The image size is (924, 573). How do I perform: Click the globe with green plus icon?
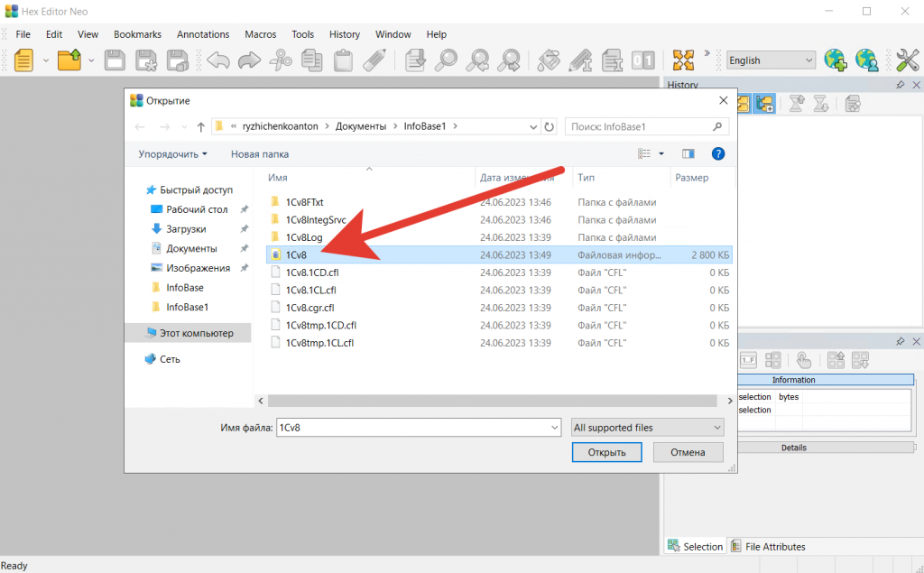click(x=836, y=60)
